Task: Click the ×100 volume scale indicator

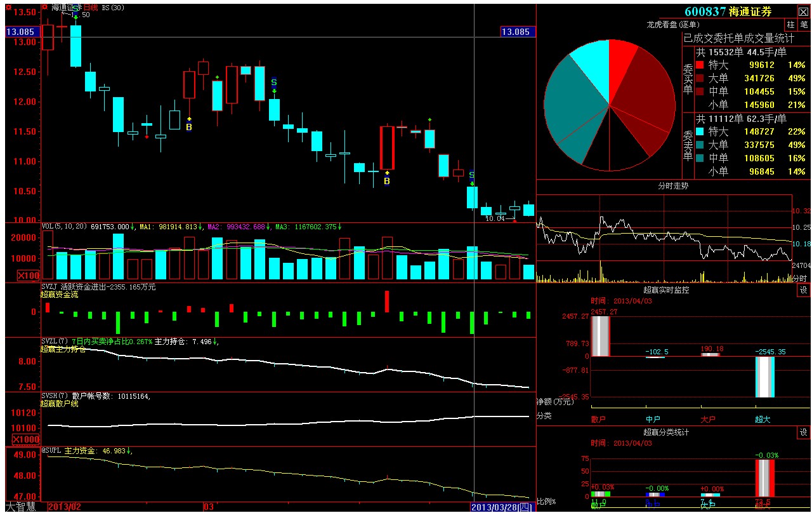Action: (27, 276)
